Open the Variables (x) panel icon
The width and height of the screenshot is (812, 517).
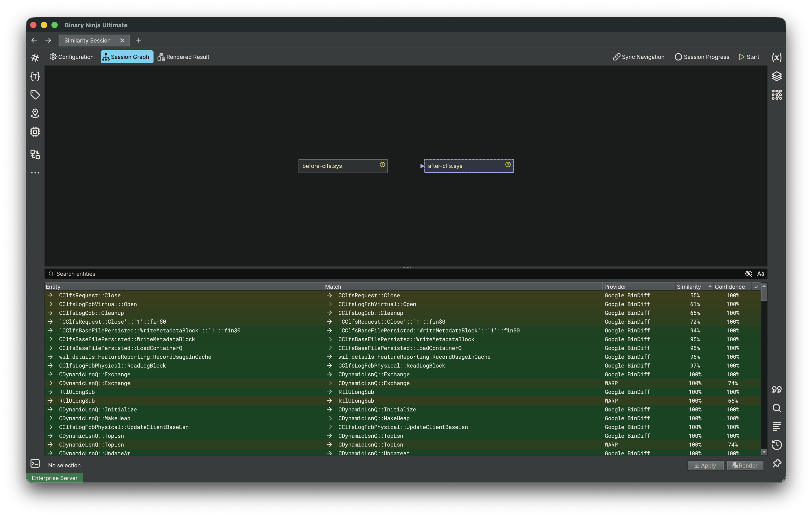[x=777, y=57]
